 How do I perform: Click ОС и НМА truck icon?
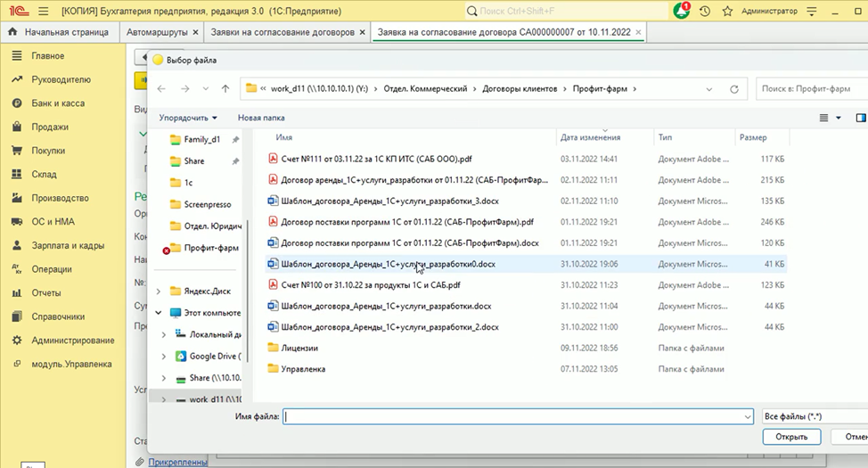17,222
